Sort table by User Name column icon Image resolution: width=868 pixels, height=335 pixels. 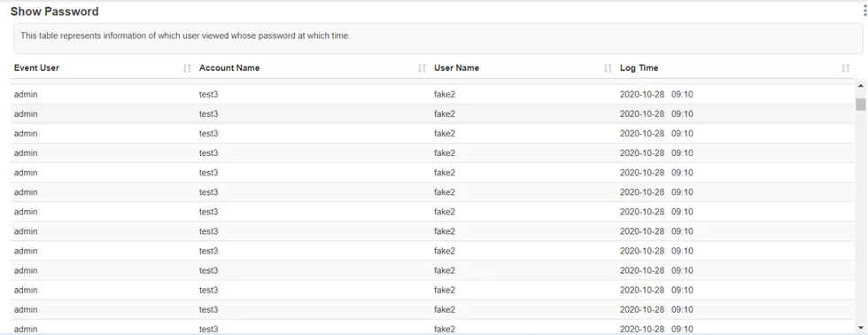click(x=608, y=68)
